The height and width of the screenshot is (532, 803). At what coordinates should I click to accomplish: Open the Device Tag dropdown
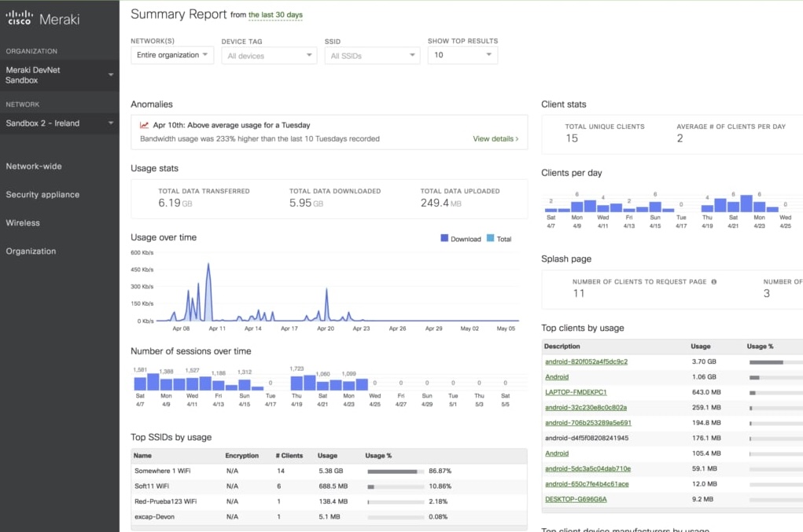(x=268, y=55)
